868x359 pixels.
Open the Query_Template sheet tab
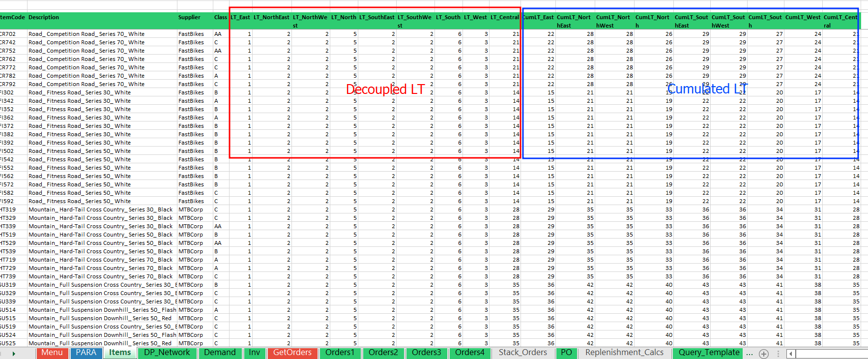[x=709, y=353]
